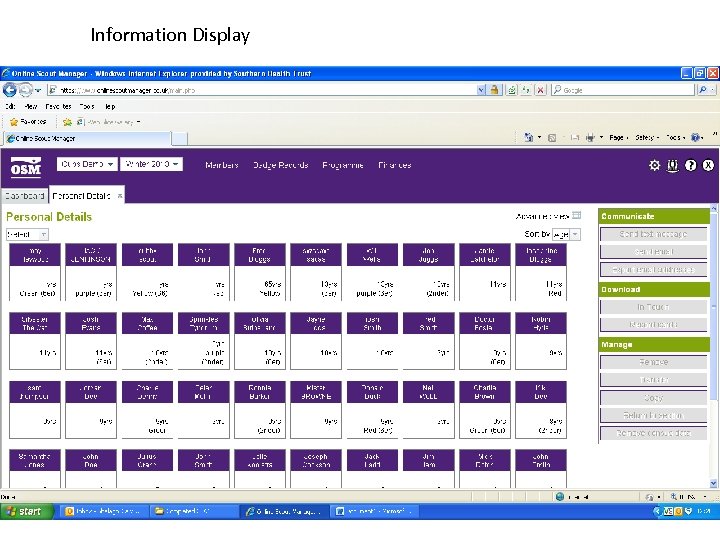Click the search magnifier button
Screen dimensions: 720x540
[x=703, y=90]
